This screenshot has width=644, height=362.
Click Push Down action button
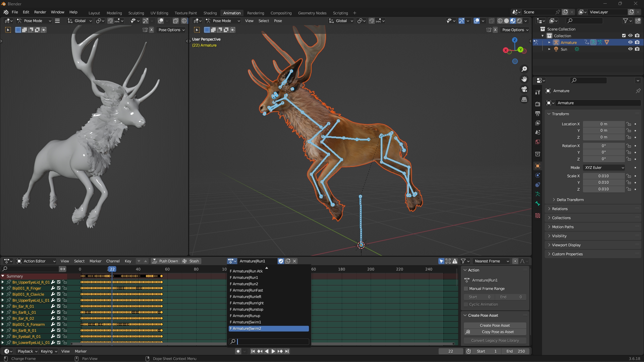coord(165,261)
